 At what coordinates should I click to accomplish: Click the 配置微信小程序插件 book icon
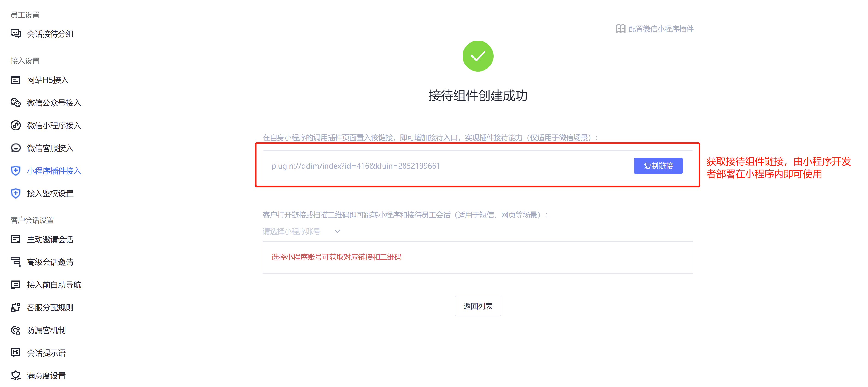click(x=620, y=29)
